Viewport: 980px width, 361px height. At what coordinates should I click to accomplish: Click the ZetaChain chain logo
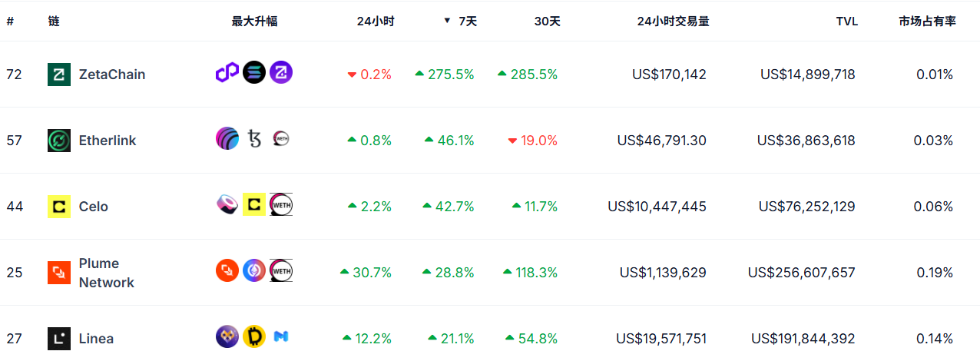point(59,75)
